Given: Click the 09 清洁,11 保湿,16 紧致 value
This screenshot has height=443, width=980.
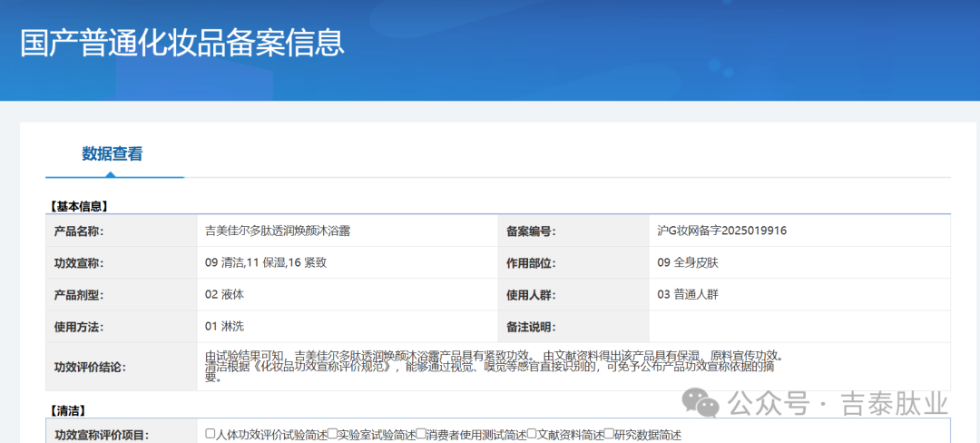Looking at the screenshot, I should [x=266, y=263].
